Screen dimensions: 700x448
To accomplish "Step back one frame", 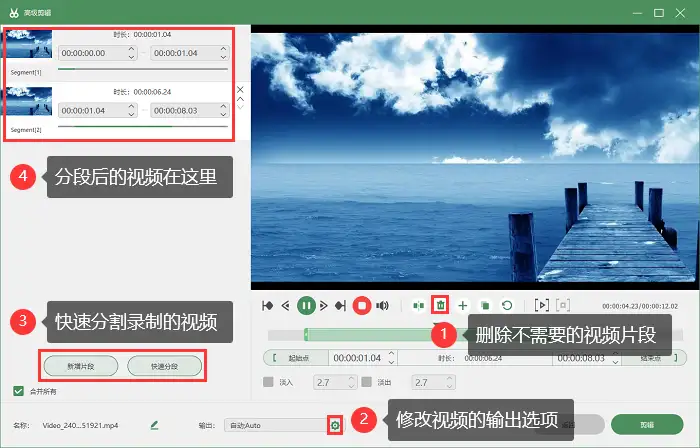I will tap(286, 306).
